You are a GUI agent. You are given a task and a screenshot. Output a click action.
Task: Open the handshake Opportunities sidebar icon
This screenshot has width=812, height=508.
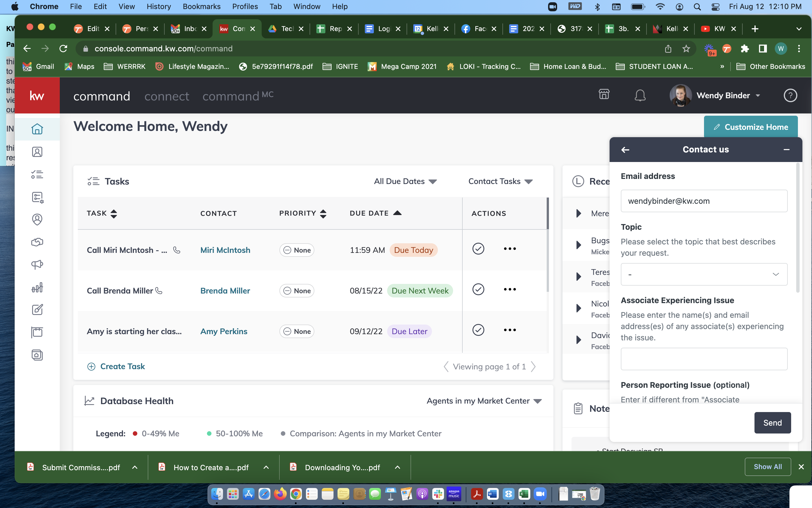pyautogui.click(x=37, y=242)
